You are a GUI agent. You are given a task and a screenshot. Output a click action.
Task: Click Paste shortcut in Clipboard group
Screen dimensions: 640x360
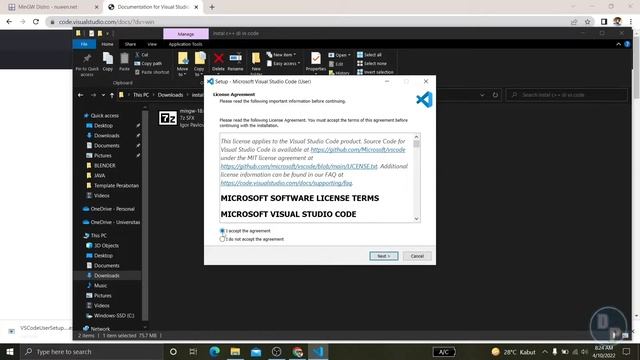pos(152,72)
